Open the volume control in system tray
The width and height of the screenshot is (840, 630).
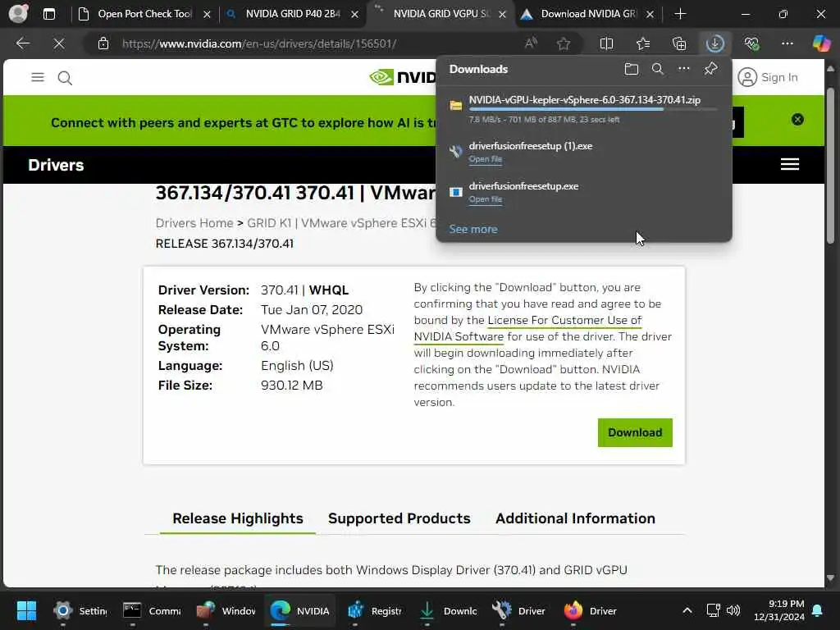pos(733,610)
